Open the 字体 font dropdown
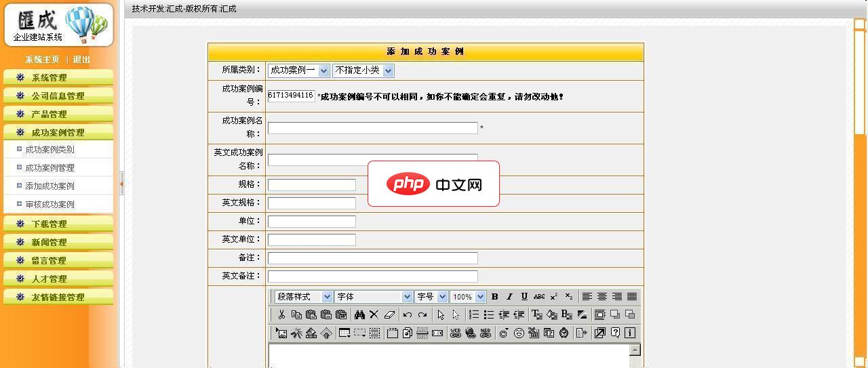868x368 pixels. pos(374,296)
